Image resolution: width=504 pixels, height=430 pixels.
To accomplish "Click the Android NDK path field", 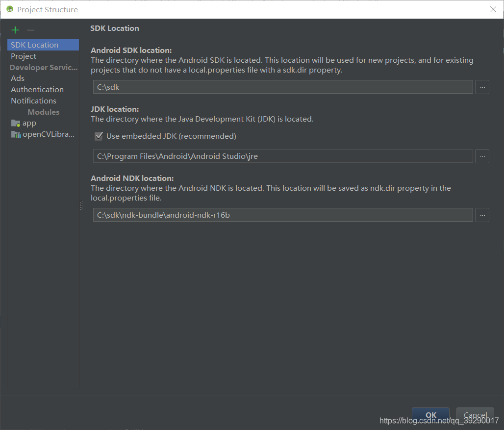I will (283, 215).
